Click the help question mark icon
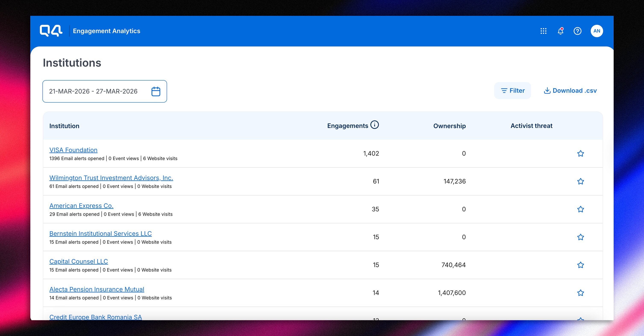The height and width of the screenshot is (336, 644). 577,31
